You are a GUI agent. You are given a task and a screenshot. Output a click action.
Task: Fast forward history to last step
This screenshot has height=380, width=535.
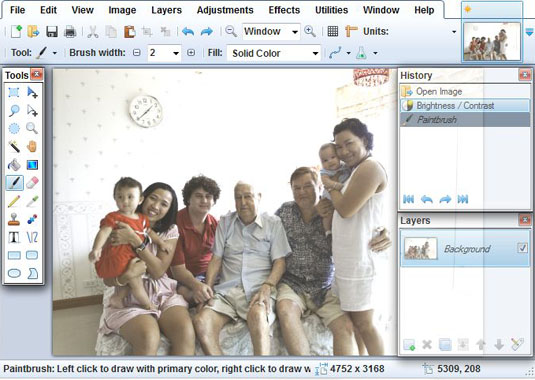[x=463, y=199]
